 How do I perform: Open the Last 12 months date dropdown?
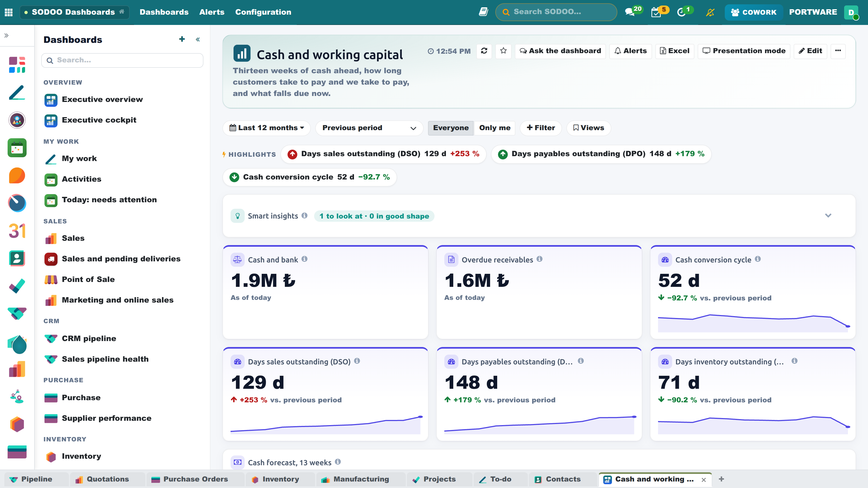tap(267, 128)
